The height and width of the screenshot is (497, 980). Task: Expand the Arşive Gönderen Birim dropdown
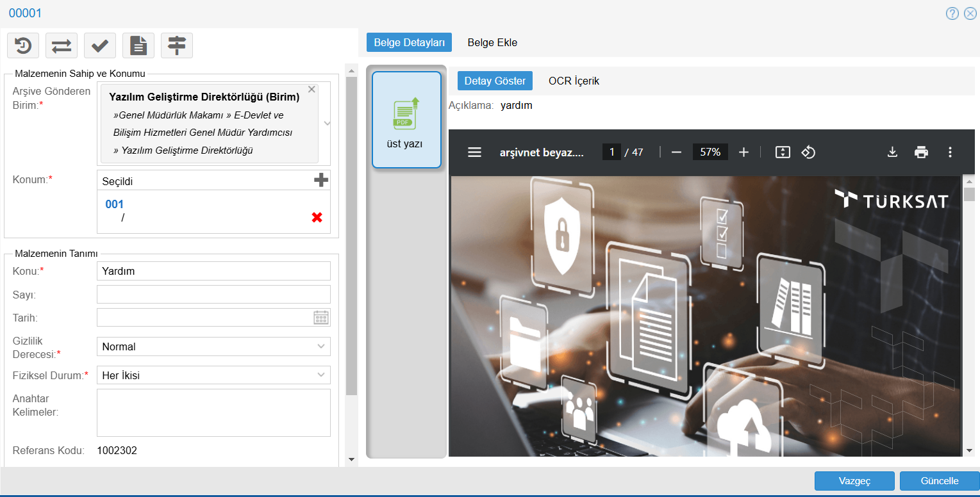click(327, 123)
